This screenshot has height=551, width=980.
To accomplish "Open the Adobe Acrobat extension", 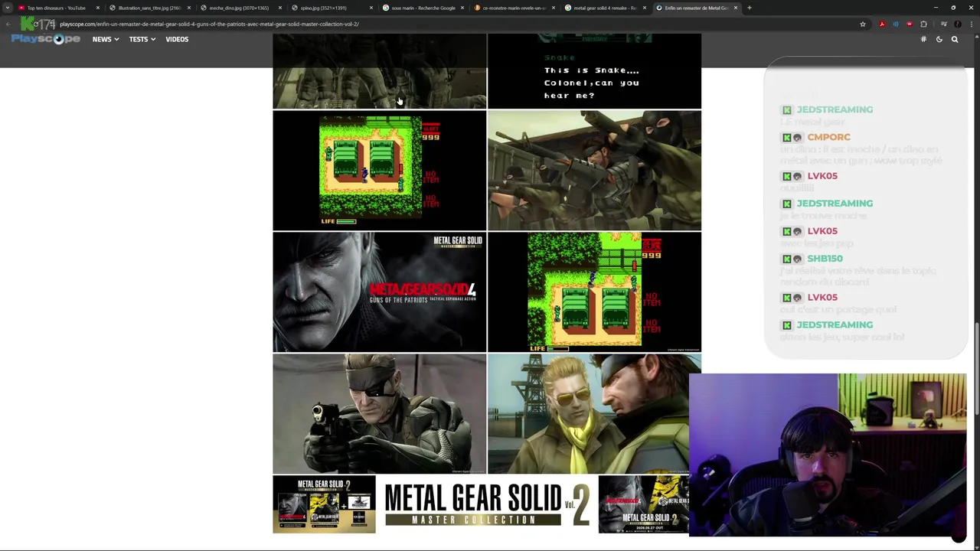I will (882, 24).
